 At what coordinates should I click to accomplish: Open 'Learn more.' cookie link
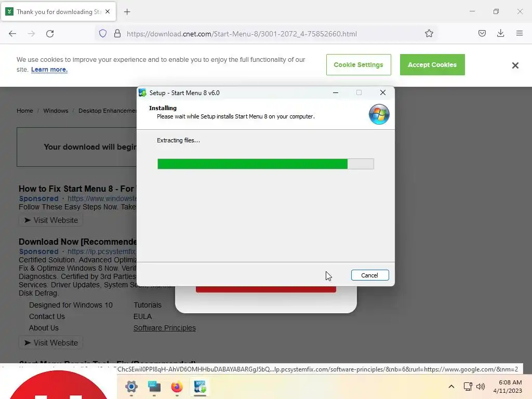pyautogui.click(x=49, y=70)
